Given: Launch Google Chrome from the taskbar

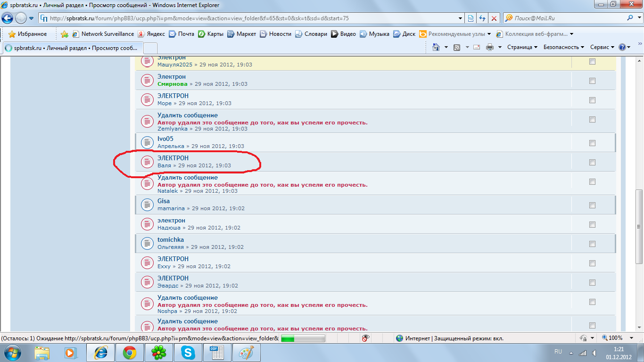Looking at the screenshot, I should point(130,352).
